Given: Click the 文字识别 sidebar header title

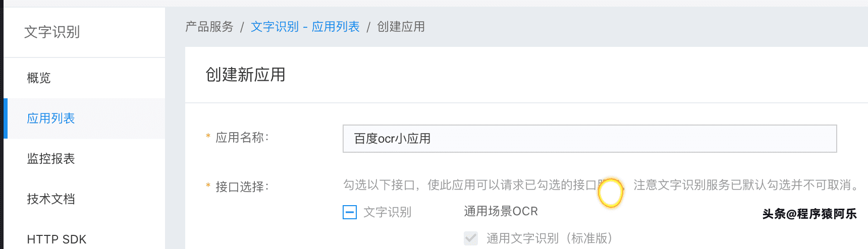Looking at the screenshot, I should (52, 32).
